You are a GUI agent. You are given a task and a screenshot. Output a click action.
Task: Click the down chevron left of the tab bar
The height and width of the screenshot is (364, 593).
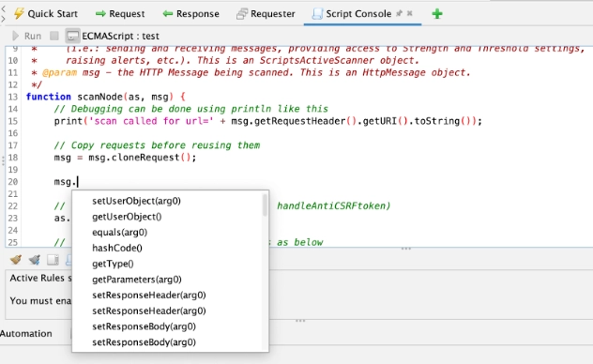point(3,19)
